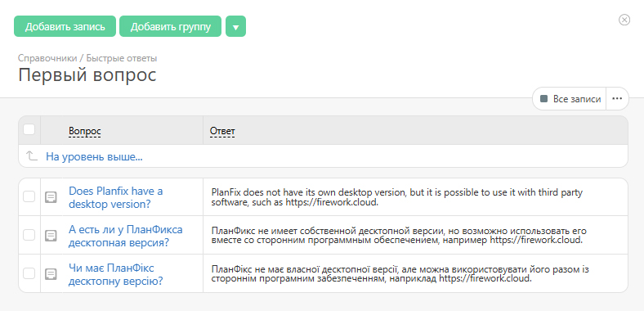Click the record icon of А есть ли у ПланФикса row
This screenshot has height=311, width=644.
(51, 236)
